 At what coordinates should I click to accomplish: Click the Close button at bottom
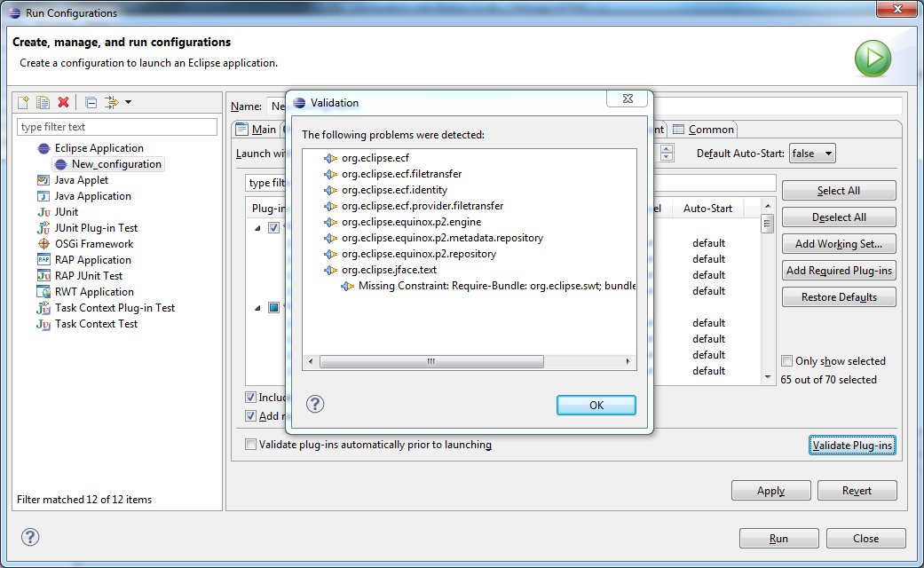click(x=865, y=539)
